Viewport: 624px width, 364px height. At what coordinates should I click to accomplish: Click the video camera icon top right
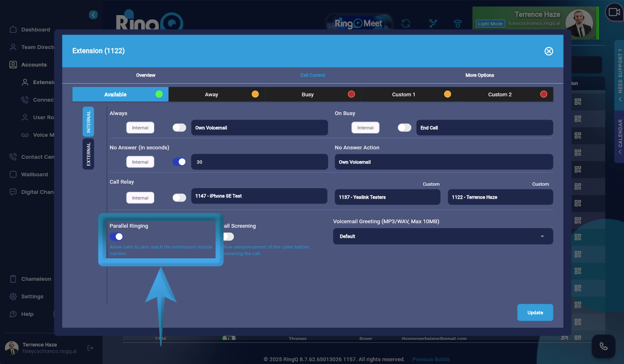pyautogui.click(x=614, y=12)
